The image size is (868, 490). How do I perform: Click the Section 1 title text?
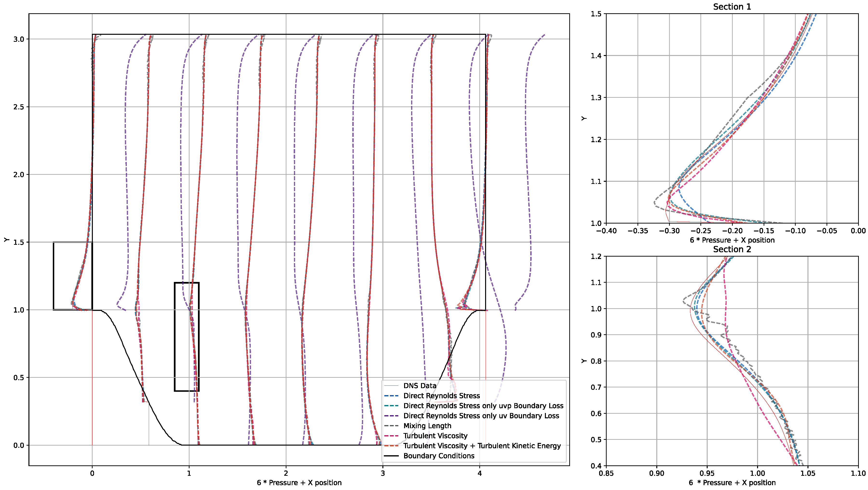pos(732,7)
